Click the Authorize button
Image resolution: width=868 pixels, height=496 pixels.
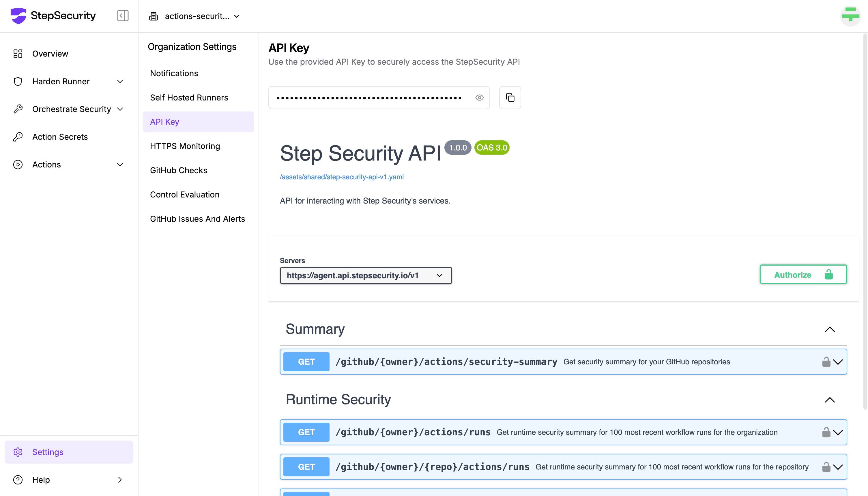(803, 275)
